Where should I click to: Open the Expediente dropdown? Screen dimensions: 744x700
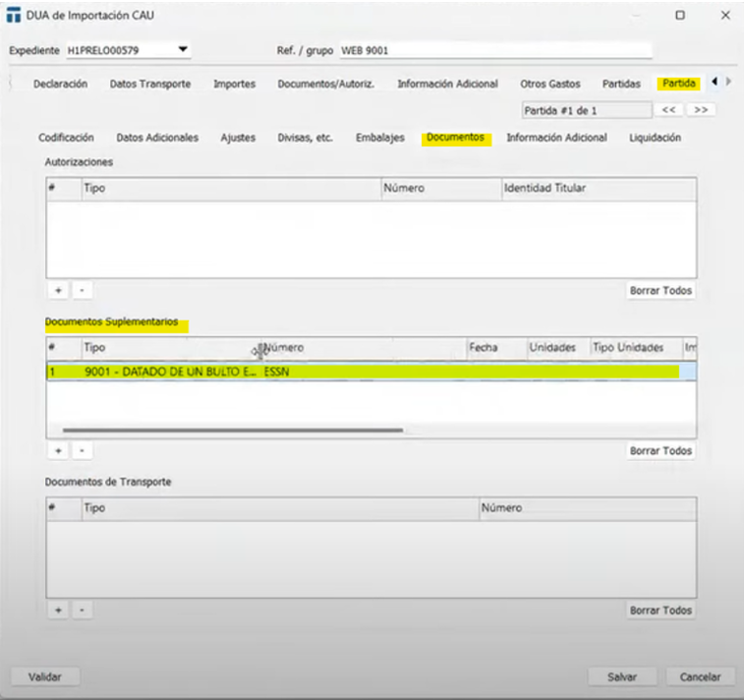click(183, 50)
